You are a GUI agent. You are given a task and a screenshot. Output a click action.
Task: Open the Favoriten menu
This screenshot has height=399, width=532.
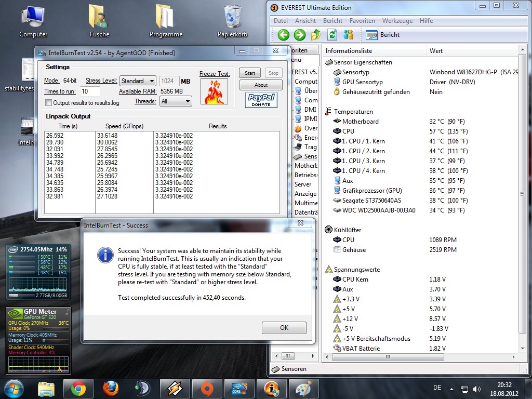pyautogui.click(x=362, y=21)
